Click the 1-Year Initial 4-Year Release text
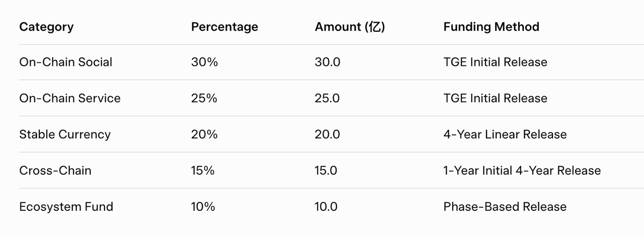644x239 pixels. click(x=522, y=171)
